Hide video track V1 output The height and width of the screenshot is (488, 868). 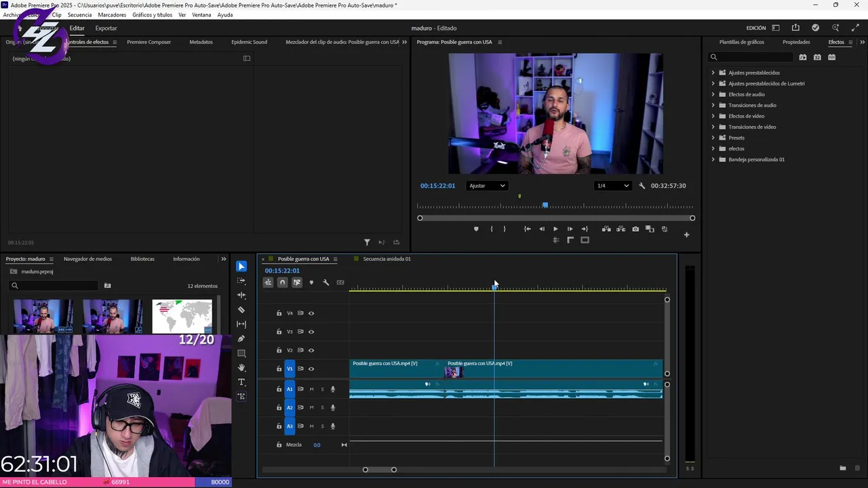(x=311, y=369)
